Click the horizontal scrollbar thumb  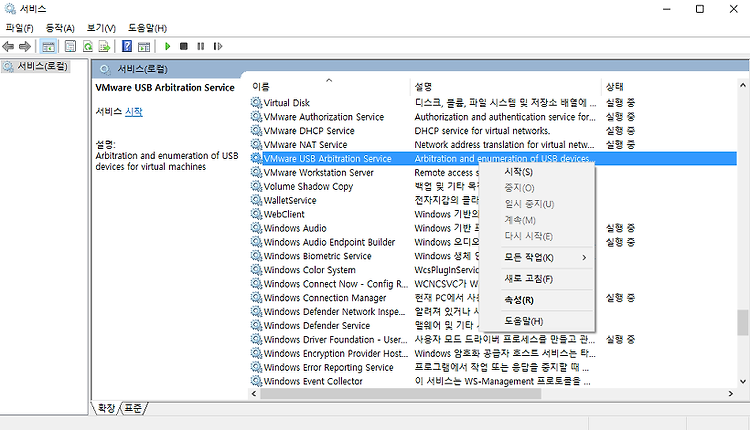pyautogui.click(x=401, y=394)
